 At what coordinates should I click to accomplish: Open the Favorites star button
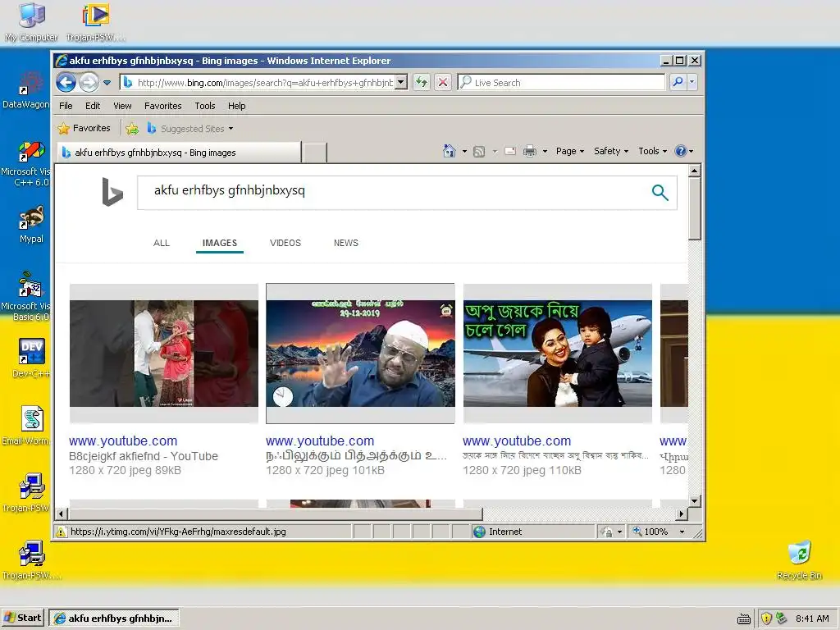point(84,129)
